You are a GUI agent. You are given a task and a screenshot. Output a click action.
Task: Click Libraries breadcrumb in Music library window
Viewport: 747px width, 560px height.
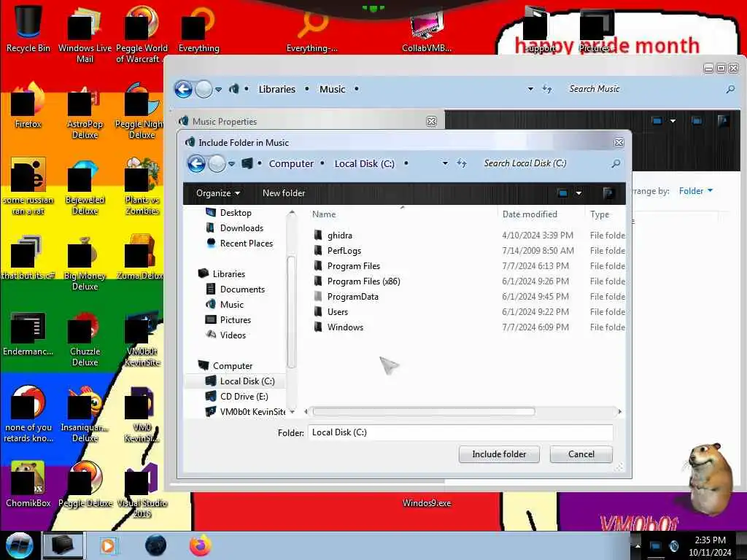click(x=276, y=89)
